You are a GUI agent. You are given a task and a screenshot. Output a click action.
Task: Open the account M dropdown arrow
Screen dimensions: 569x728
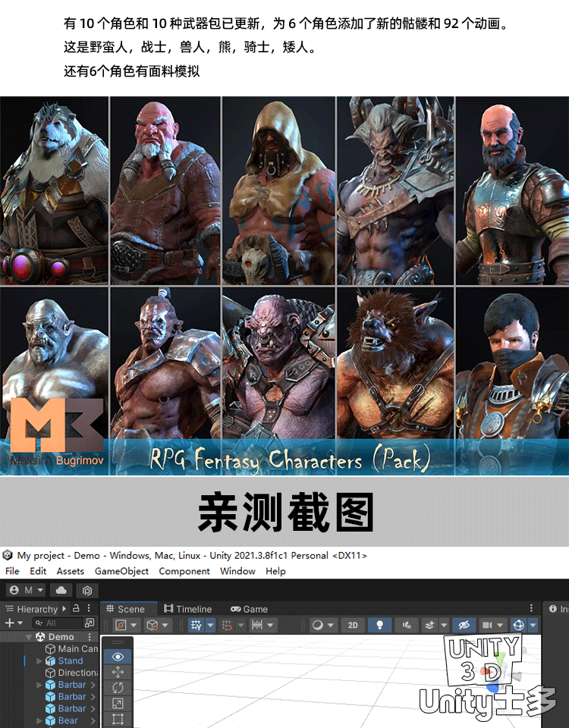(40, 590)
